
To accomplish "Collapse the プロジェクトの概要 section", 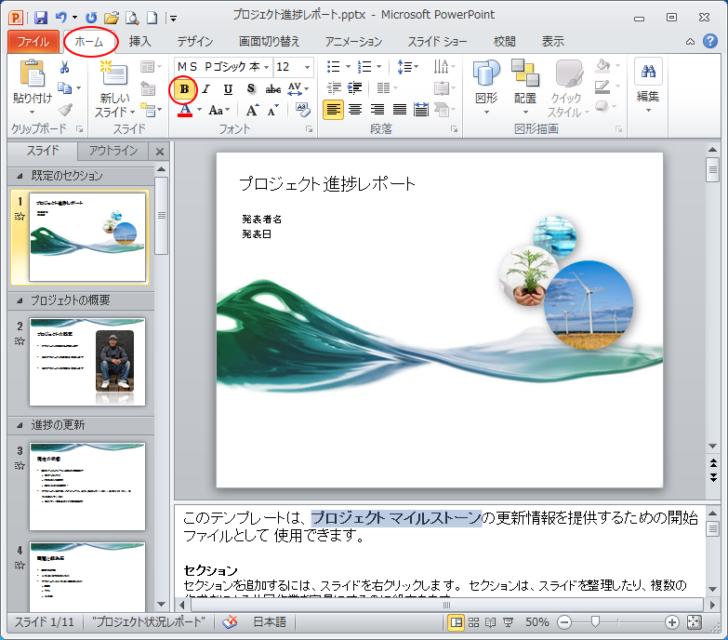I will [20, 300].
